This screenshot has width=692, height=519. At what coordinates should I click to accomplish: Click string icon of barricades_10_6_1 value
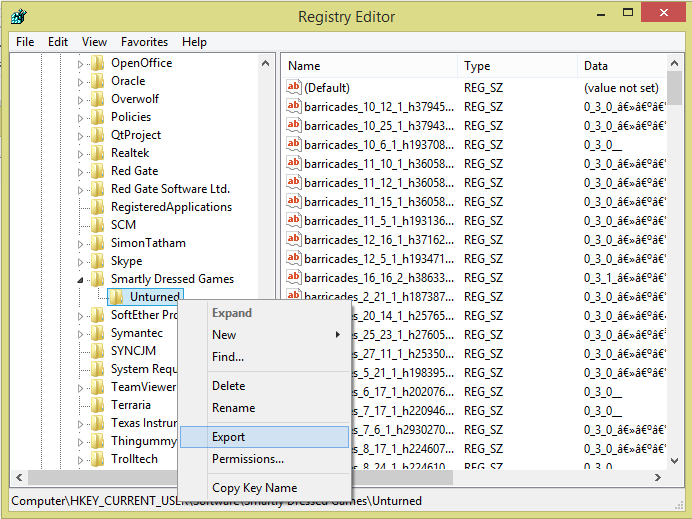coord(293,144)
